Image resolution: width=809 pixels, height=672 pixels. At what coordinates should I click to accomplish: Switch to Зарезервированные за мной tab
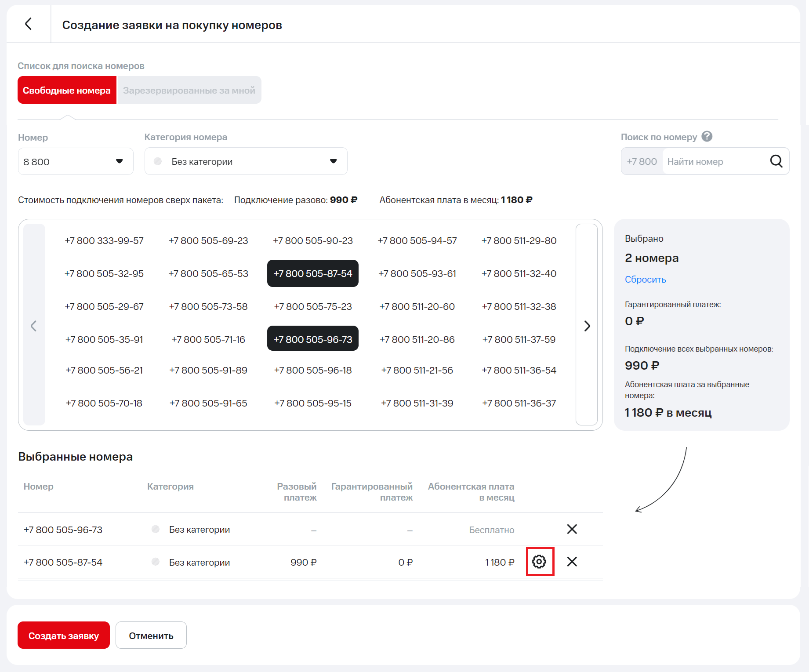click(x=189, y=91)
